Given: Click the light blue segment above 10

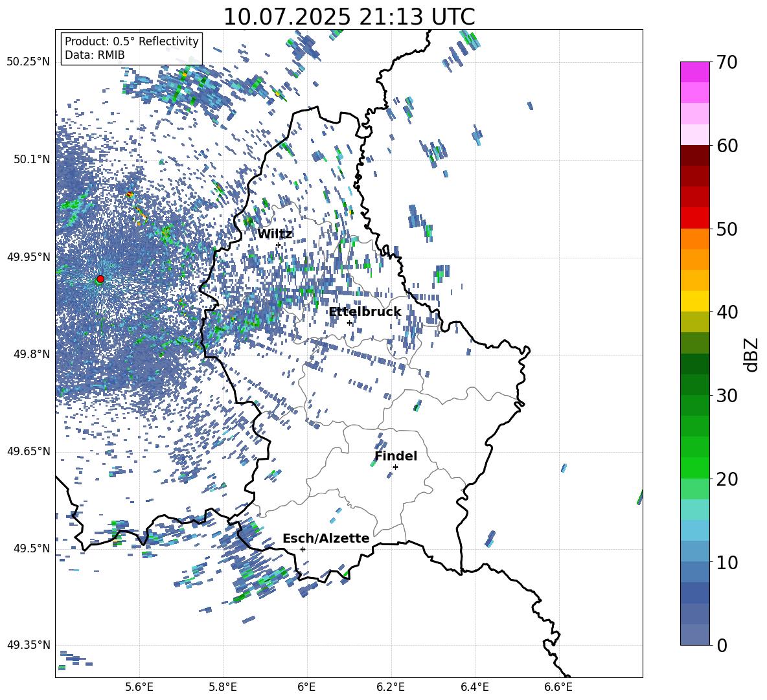Looking at the screenshot, I should tap(695, 552).
